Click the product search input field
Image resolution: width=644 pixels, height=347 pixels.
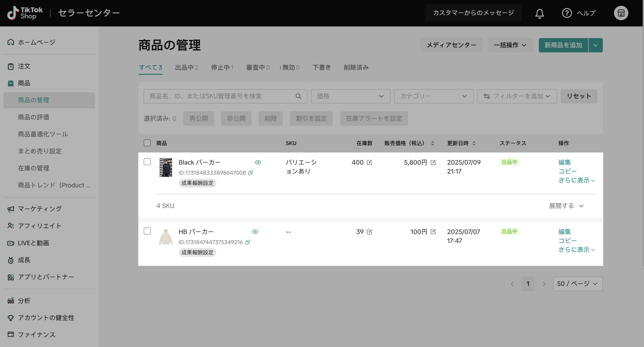click(220, 96)
